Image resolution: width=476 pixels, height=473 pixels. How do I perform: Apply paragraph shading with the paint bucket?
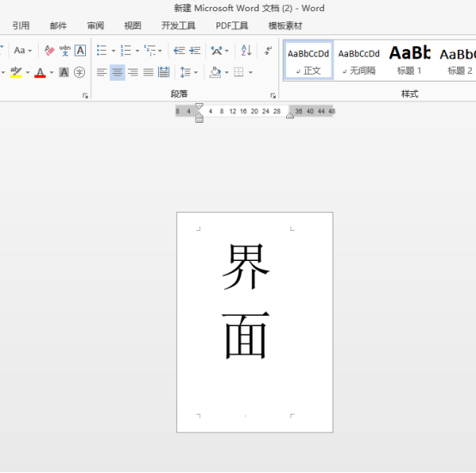pyautogui.click(x=216, y=72)
